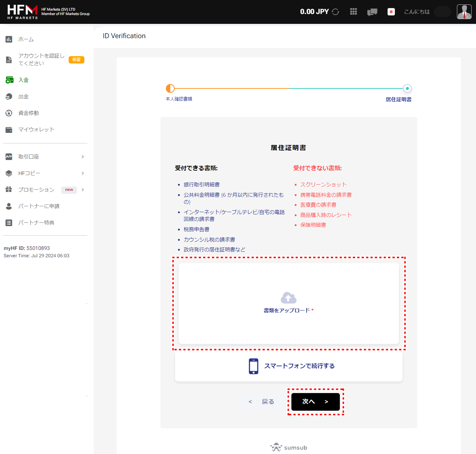Click the カウンシル税の請求書 list item

click(210, 240)
